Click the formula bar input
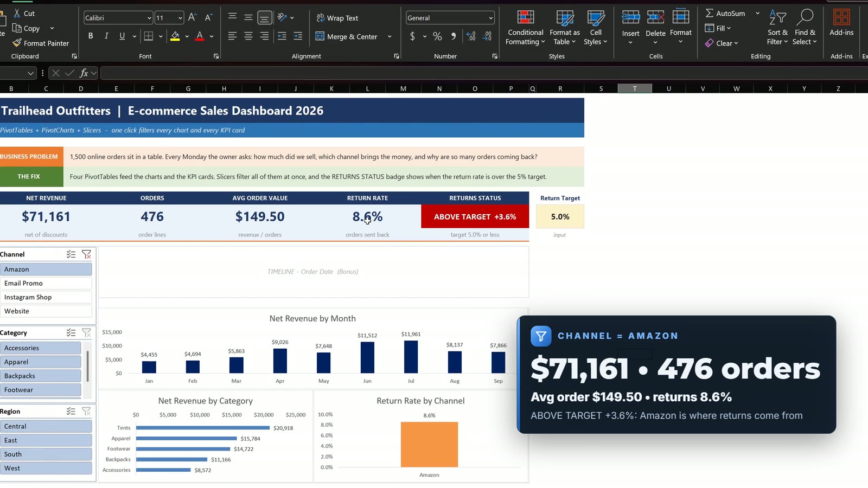The width and height of the screenshot is (868, 488). (x=483, y=73)
